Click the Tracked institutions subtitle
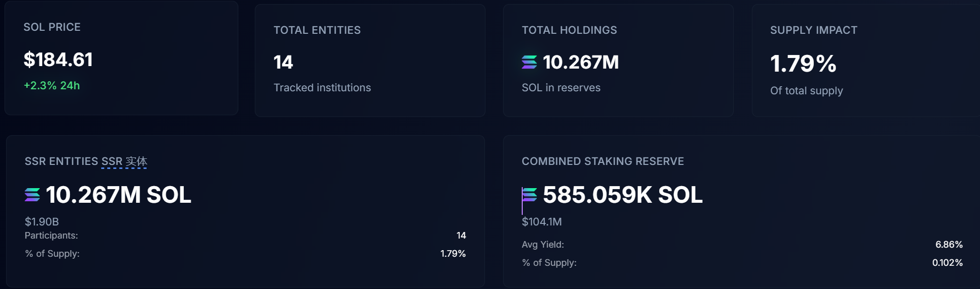Screen dimensions: 980x289 pos(322,88)
